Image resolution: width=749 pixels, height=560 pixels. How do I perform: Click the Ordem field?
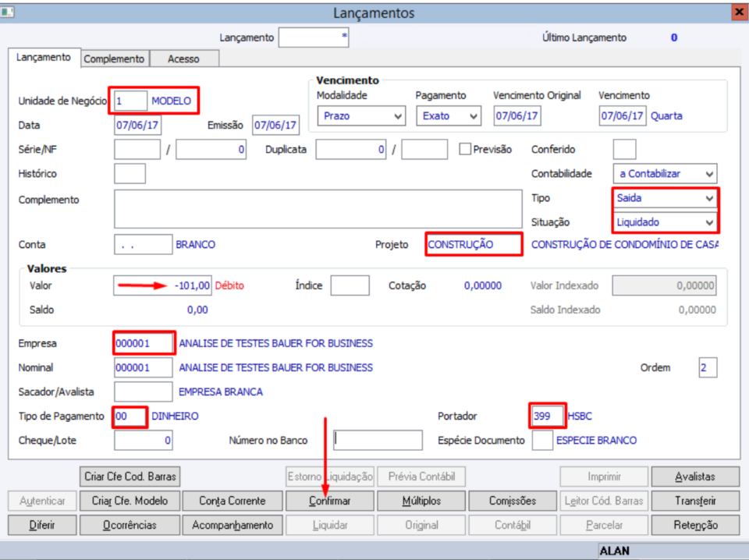click(708, 367)
